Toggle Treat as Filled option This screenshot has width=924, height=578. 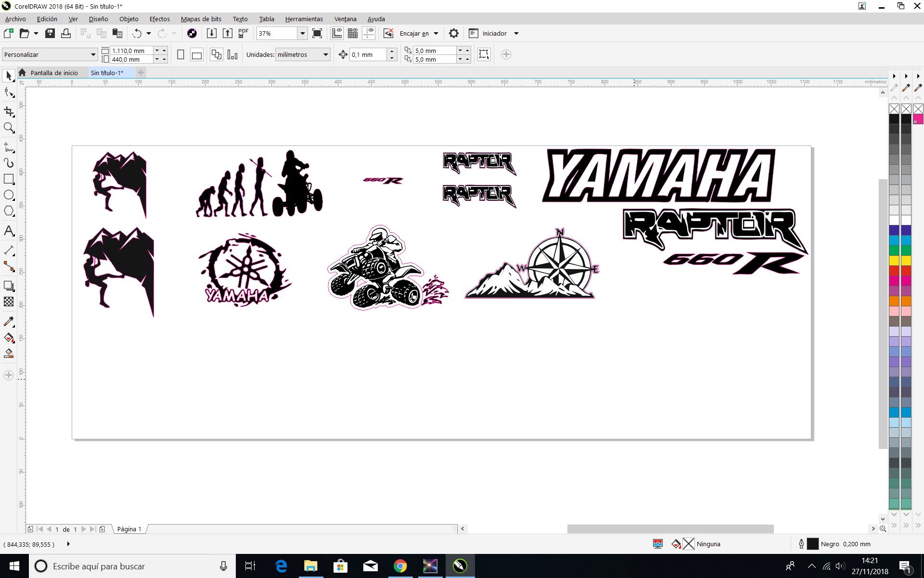pos(484,54)
